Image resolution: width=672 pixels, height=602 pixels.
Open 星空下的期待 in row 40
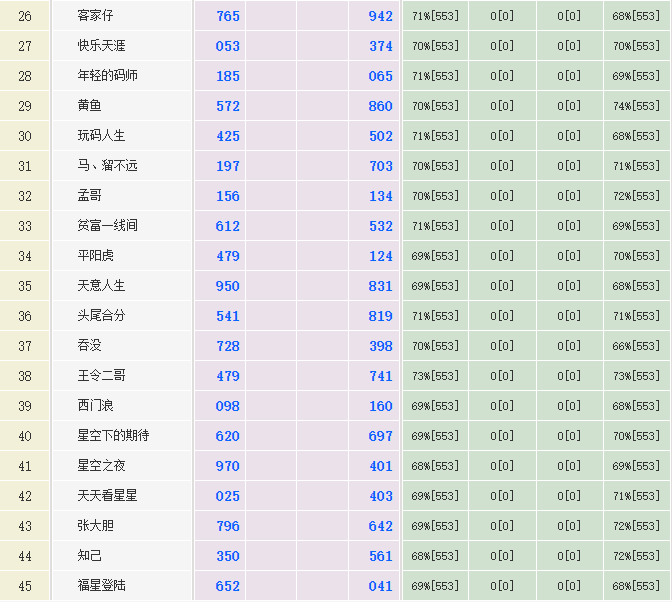click(x=113, y=436)
